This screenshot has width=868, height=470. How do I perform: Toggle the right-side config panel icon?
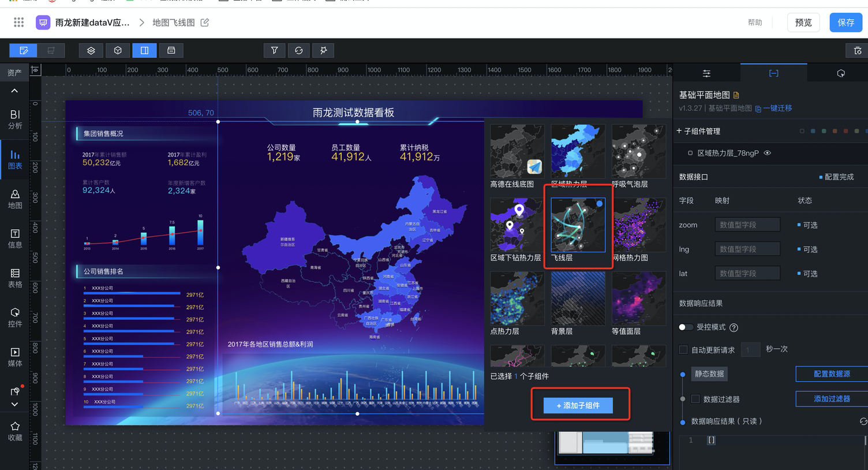[x=144, y=50]
